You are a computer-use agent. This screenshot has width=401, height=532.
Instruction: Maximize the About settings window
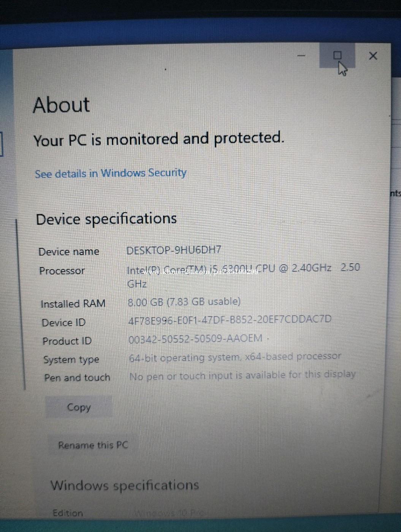(x=337, y=56)
